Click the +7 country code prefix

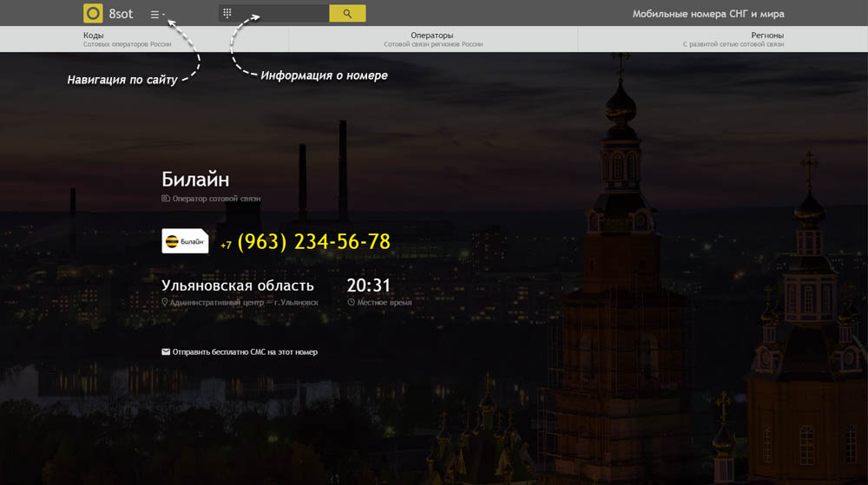coord(226,245)
